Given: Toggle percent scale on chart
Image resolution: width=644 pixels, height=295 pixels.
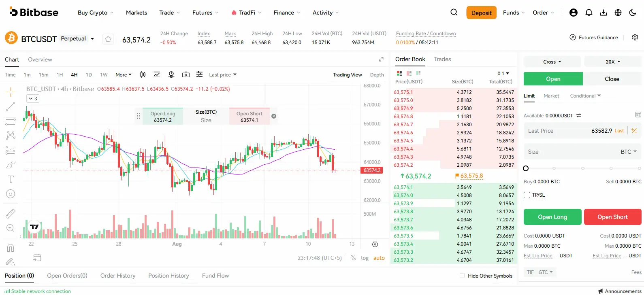Looking at the screenshot, I should click(x=353, y=258).
